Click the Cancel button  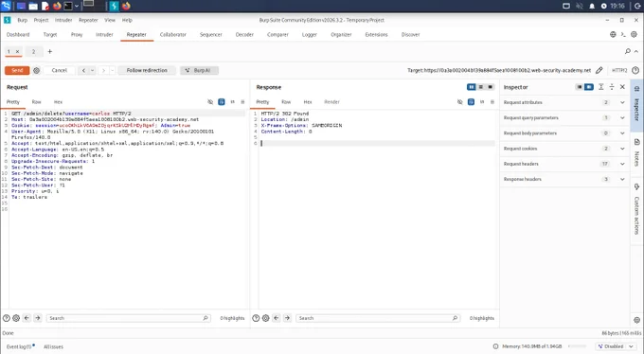click(59, 70)
